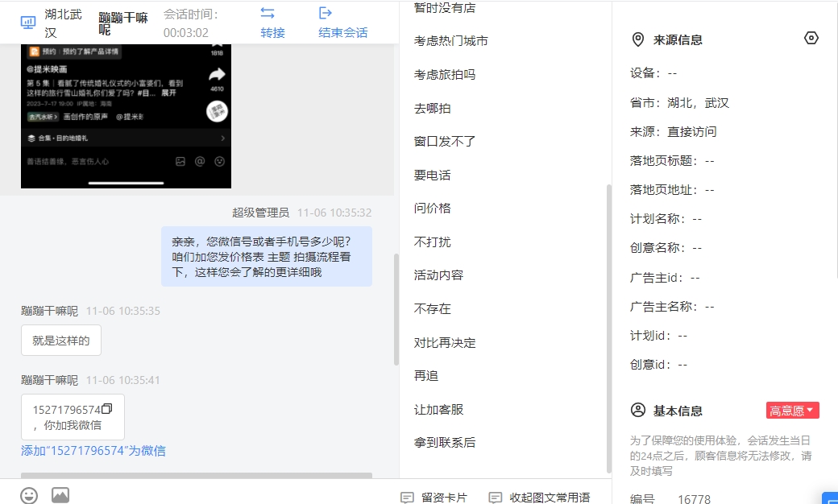The height and width of the screenshot is (504, 838).
Task: Select quick phrase 要电话
Action: (x=433, y=175)
